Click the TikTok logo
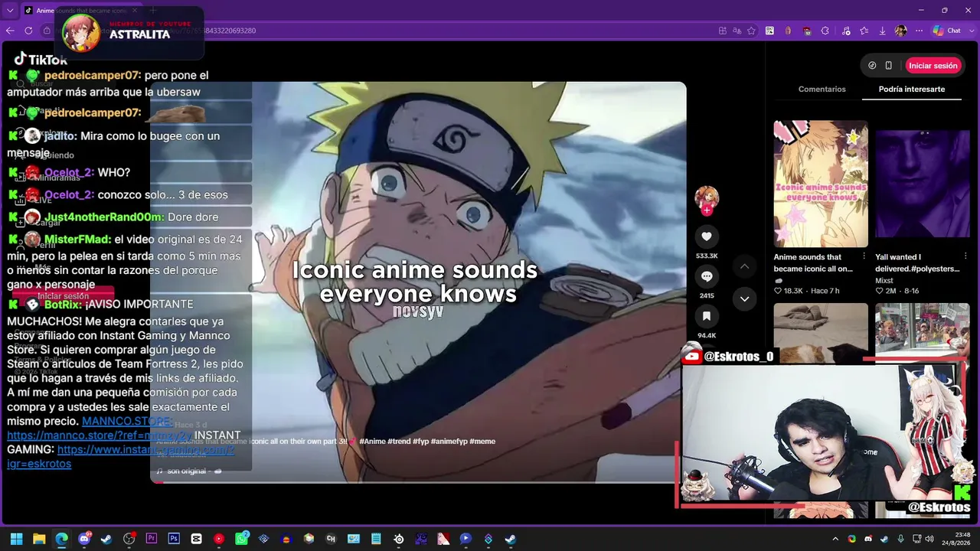The width and height of the screenshot is (980, 551). click(x=41, y=59)
